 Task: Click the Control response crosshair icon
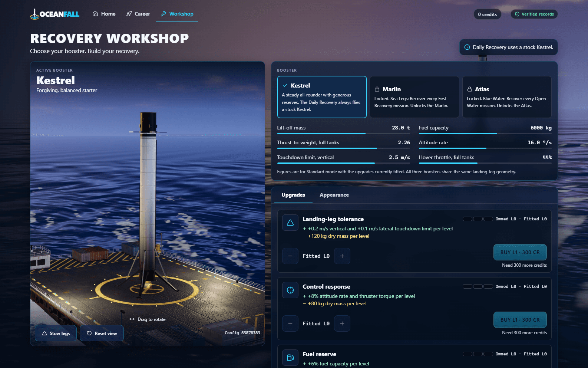tap(290, 290)
